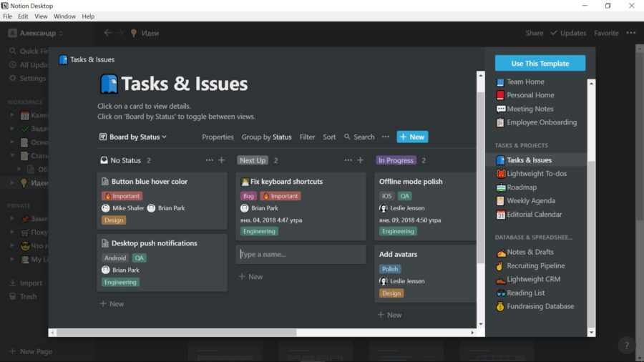Open Next Up column options ellipsis
This screenshot has height=362, width=644.
tap(348, 160)
